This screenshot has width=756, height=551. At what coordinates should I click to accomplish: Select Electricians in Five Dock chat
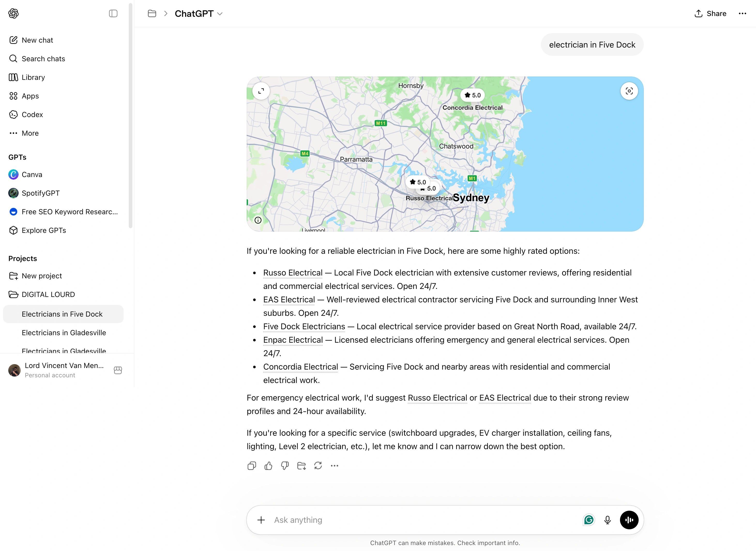63,314
